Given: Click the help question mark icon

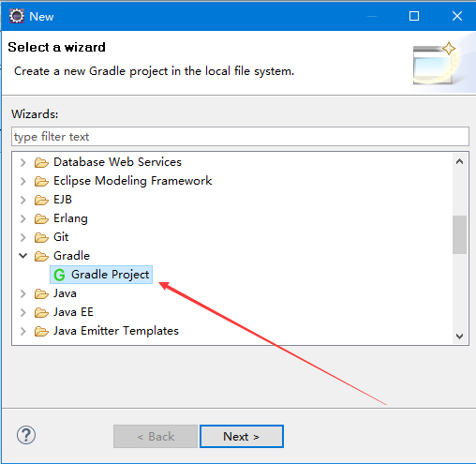Looking at the screenshot, I should click(26, 435).
